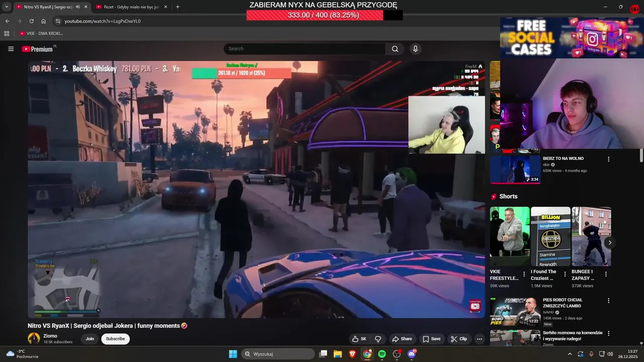Open the Windows Start menu

tap(233, 354)
